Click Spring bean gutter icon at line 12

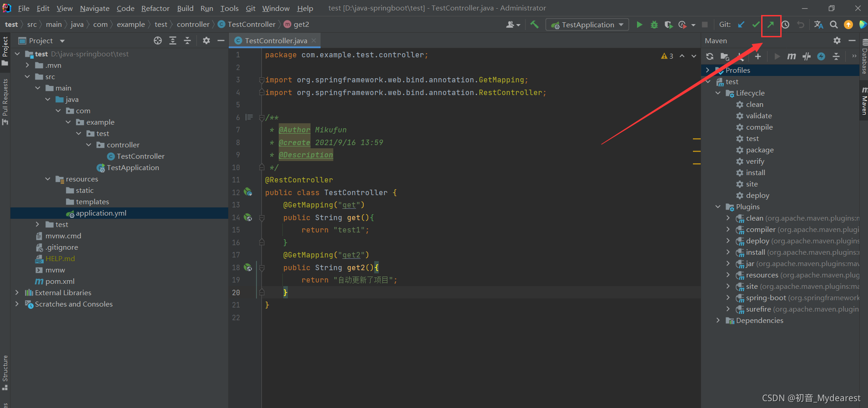point(248,192)
